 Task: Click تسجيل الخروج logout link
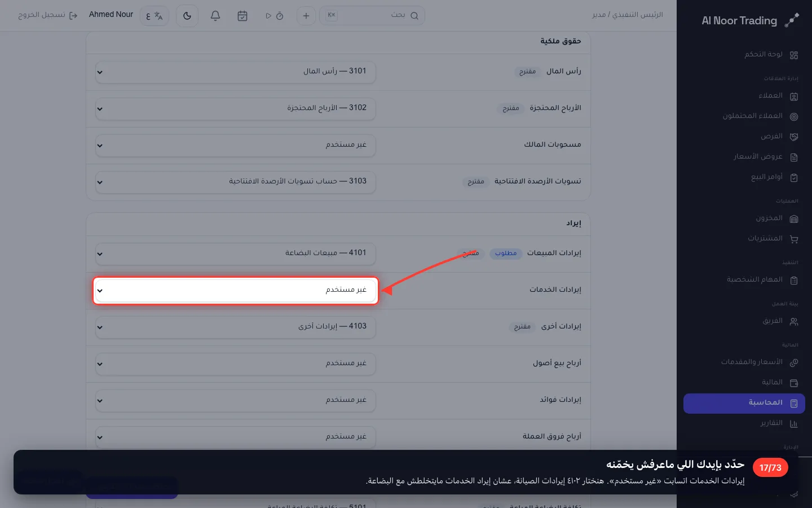tap(47, 15)
